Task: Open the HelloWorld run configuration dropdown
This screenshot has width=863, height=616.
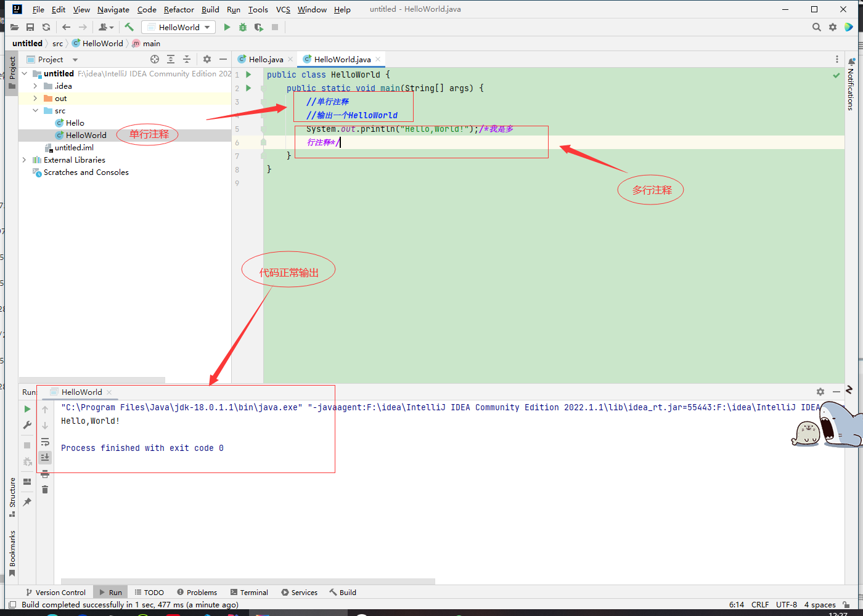Action: (178, 27)
